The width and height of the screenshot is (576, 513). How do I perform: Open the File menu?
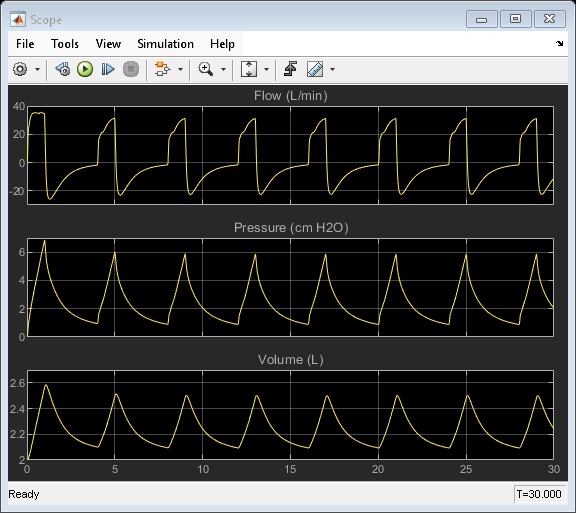tap(25, 44)
